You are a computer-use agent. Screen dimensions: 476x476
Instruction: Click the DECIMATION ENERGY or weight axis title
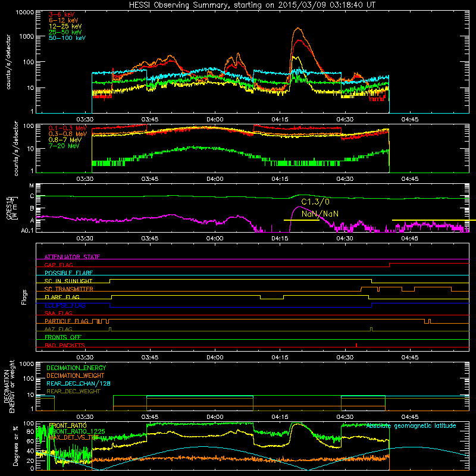click(9, 386)
